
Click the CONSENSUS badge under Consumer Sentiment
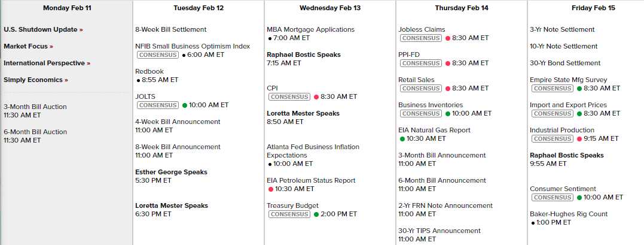tap(553, 197)
